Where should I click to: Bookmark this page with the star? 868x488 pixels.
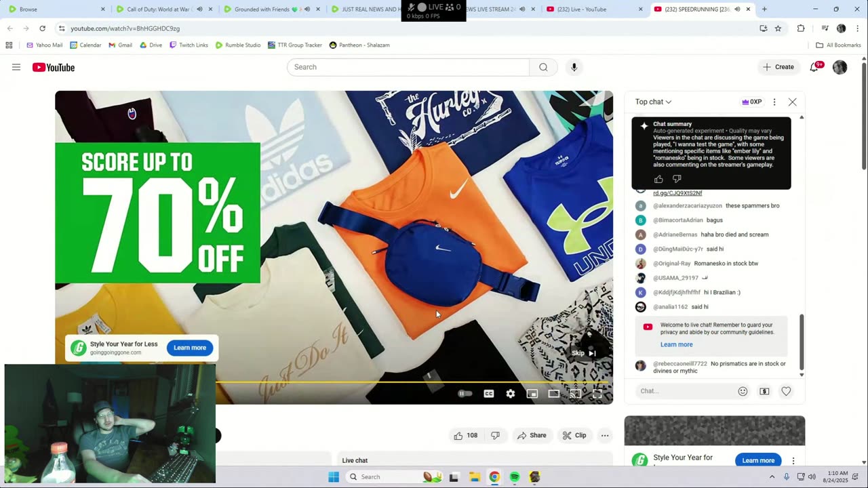(x=778, y=28)
